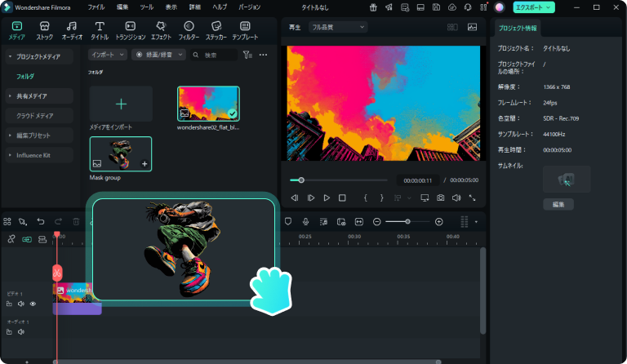The width and height of the screenshot is (627, 364).
Task: Open the 表示 menu
Action: pos(171,7)
